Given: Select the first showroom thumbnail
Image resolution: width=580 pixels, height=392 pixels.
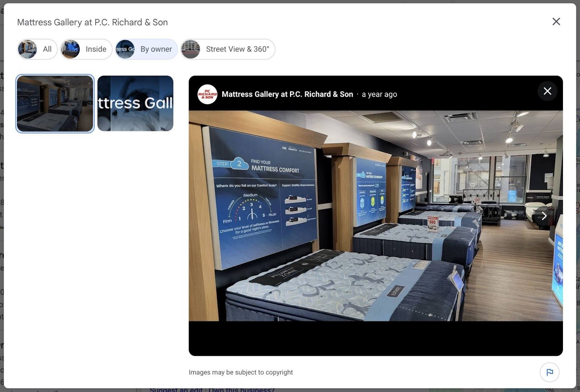Looking at the screenshot, I should click(x=55, y=103).
